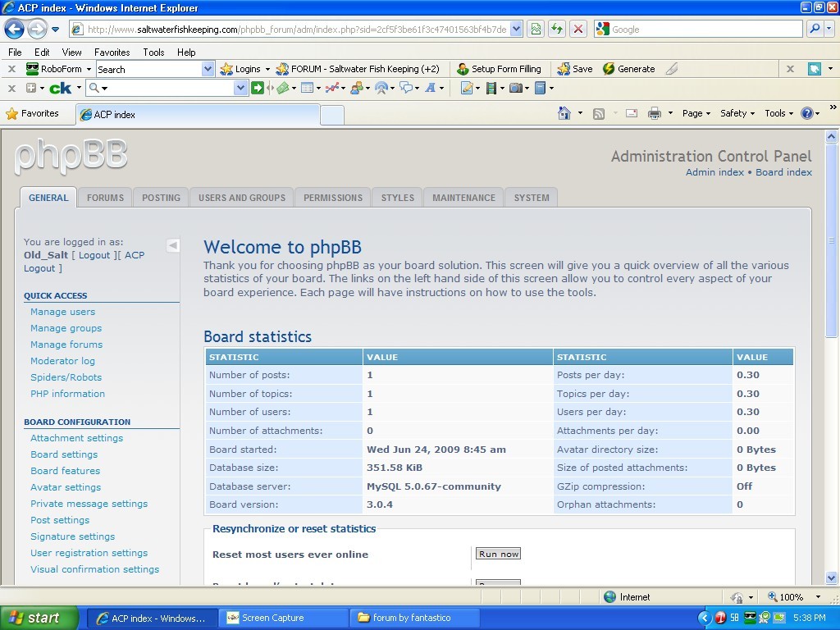Viewport: 840px width, 630px height.
Task: Switch to the SYSTEM tab
Action: (532, 198)
